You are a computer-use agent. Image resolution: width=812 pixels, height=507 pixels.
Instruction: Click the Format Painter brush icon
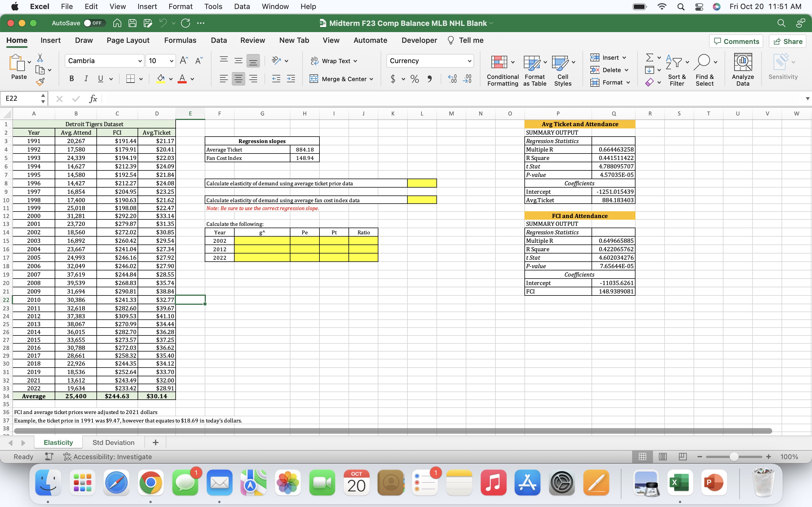point(40,81)
